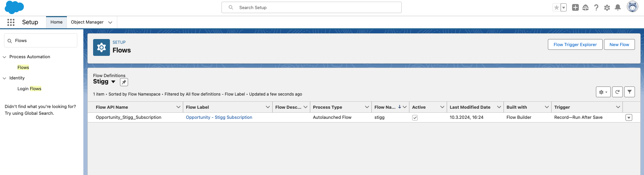Toggle the Active checkbox for Opportunity_Stigg_Subscription
644x175 pixels.
click(x=415, y=117)
